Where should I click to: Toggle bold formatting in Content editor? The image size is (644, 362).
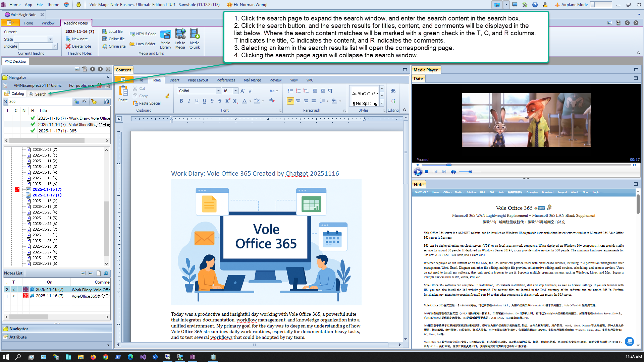pyautogui.click(x=181, y=101)
